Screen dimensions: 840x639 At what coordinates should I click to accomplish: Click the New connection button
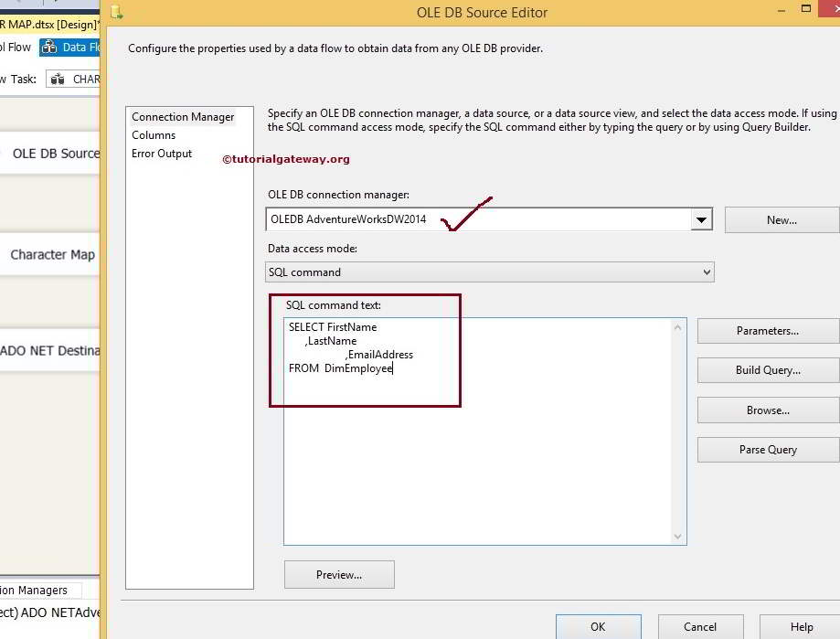(782, 218)
